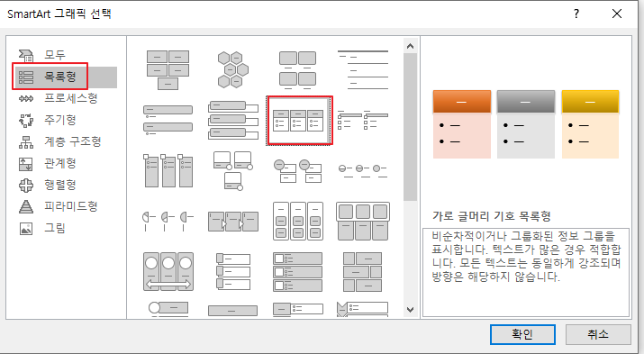Viewport: 644px width, 354px height.
Task: Pick the three blocks with arrow connectors layout
Action: click(x=233, y=222)
